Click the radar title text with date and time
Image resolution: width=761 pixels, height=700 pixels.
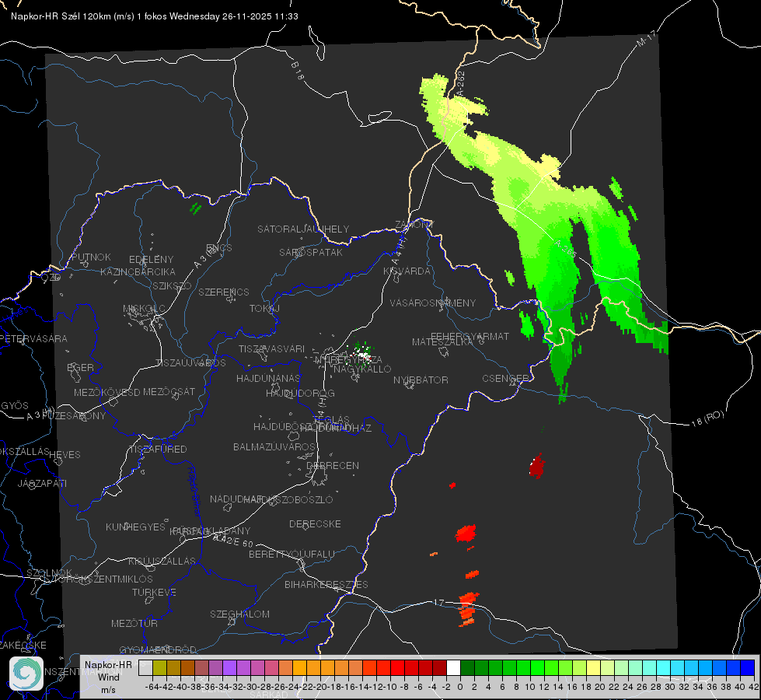point(155,16)
